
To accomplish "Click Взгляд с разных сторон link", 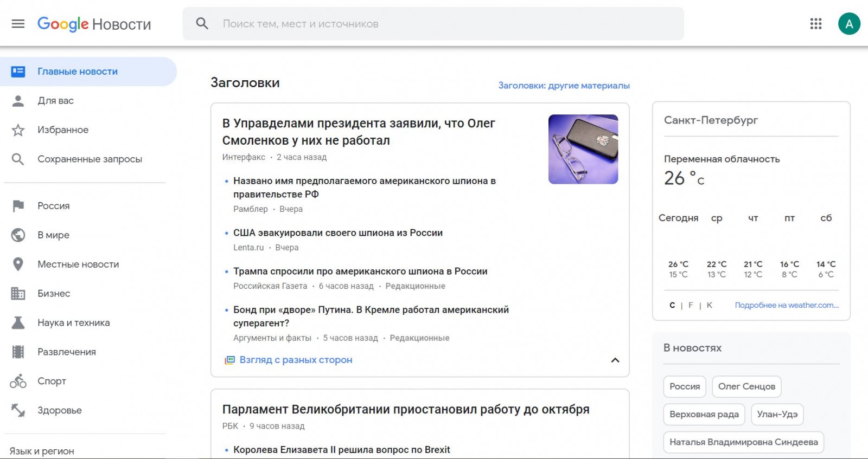I will pos(296,360).
